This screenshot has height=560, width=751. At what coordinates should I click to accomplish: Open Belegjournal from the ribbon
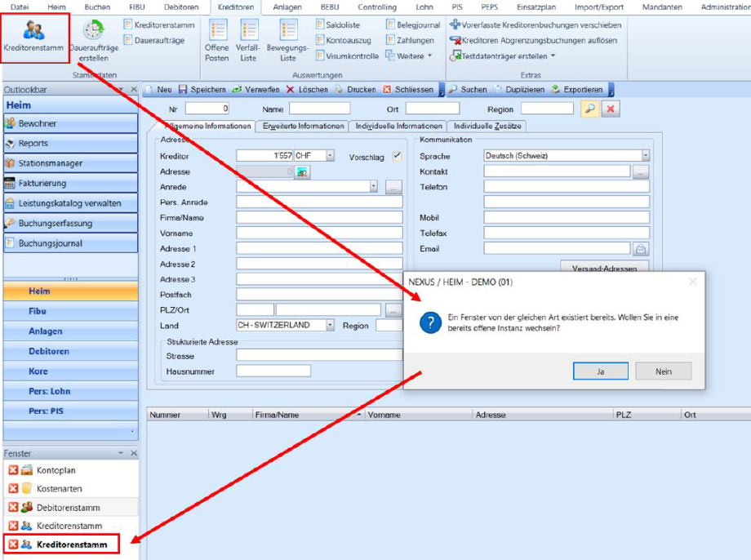(x=413, y=25)
